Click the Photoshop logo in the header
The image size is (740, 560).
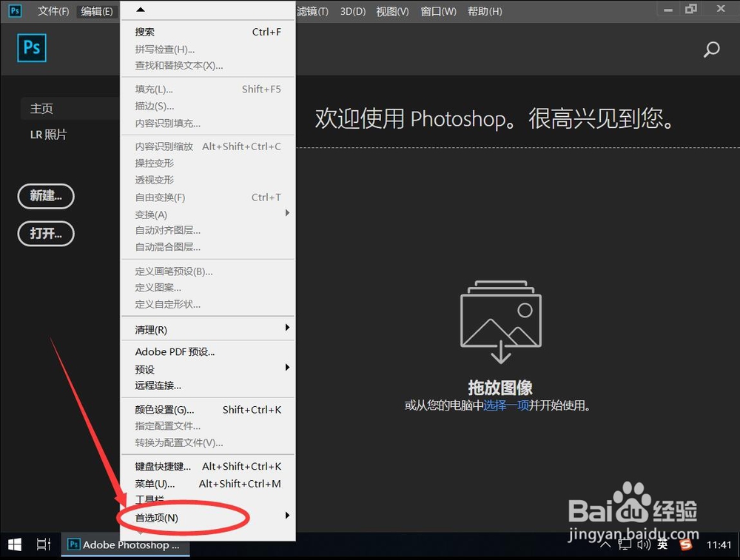click(x=32, y=47)
